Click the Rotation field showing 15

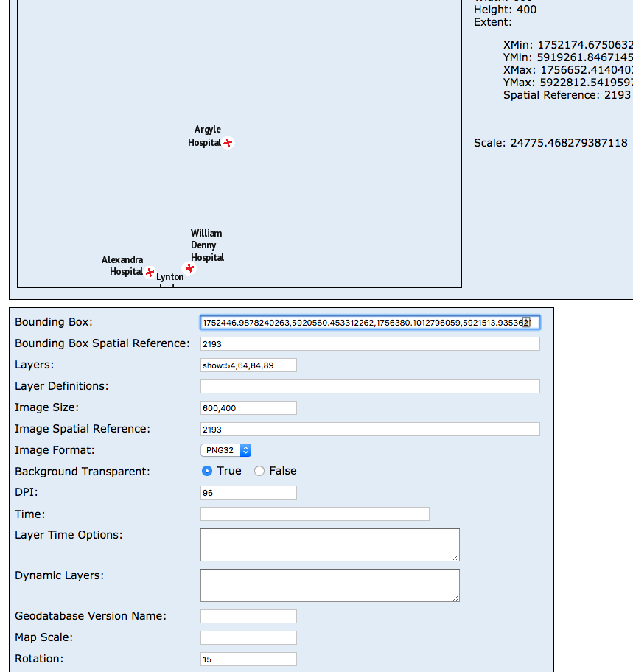[248, 659]
